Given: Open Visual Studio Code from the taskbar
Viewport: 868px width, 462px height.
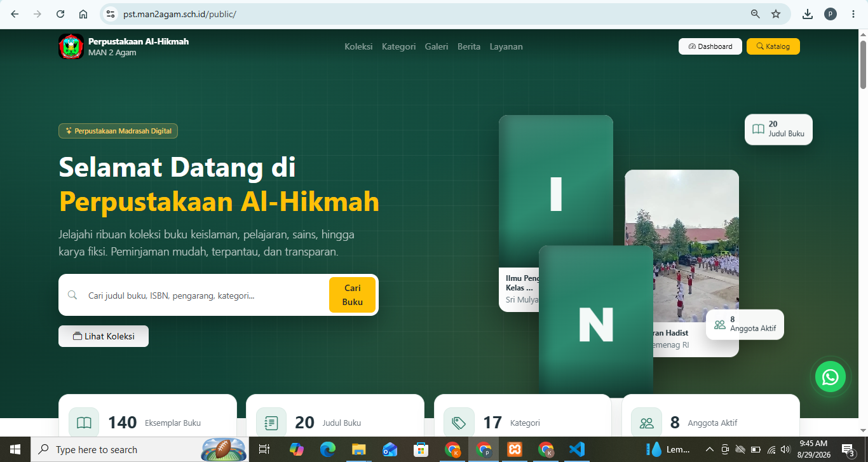Looking at the screenshot, I should (x=576, y=449).
